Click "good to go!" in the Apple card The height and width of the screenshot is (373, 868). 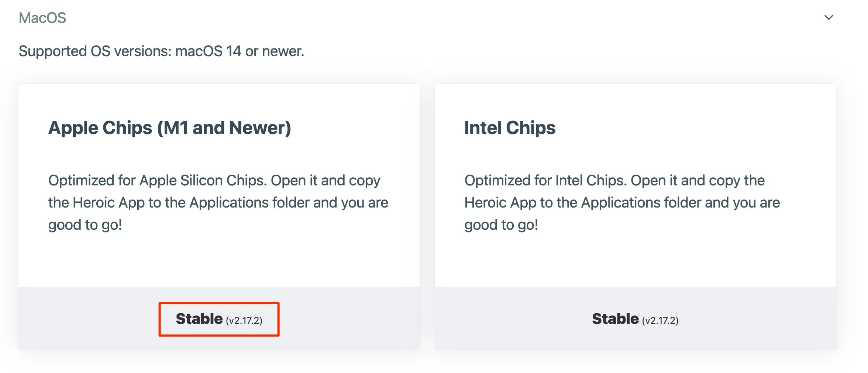[x=85, y=225]
